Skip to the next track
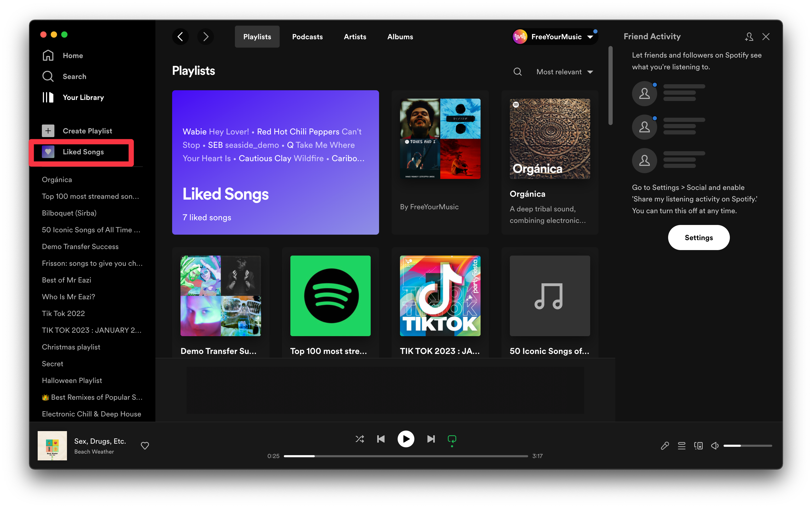Screen dimensions: 812x508 431,439
